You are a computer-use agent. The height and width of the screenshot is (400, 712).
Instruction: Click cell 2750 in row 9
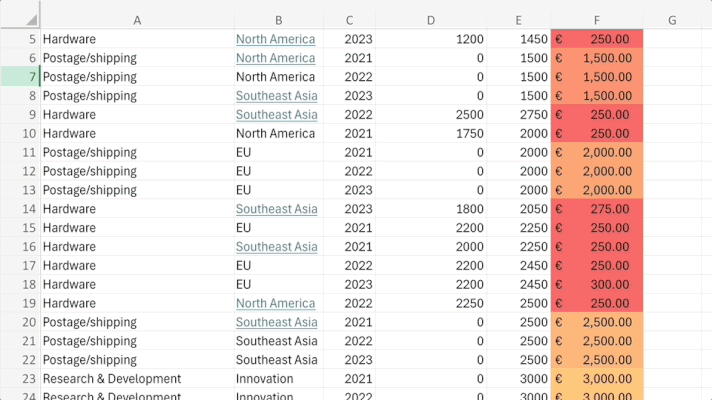[519, 114]
